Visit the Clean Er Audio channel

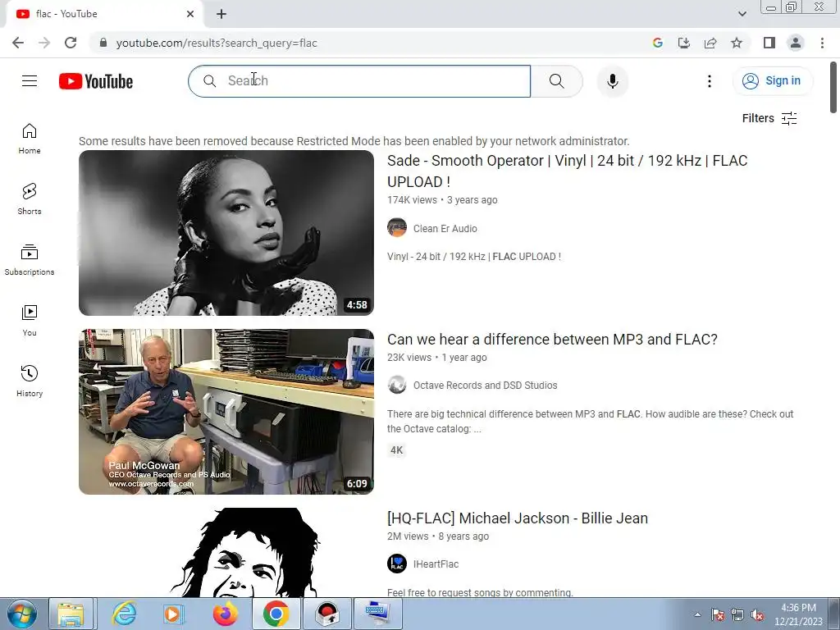tap(445, 229)
